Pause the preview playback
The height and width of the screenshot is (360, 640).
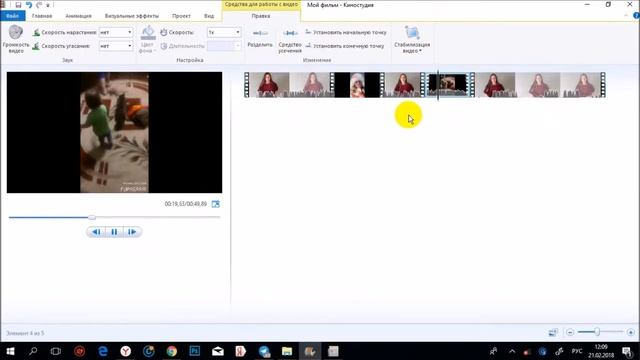pos(114,232)
